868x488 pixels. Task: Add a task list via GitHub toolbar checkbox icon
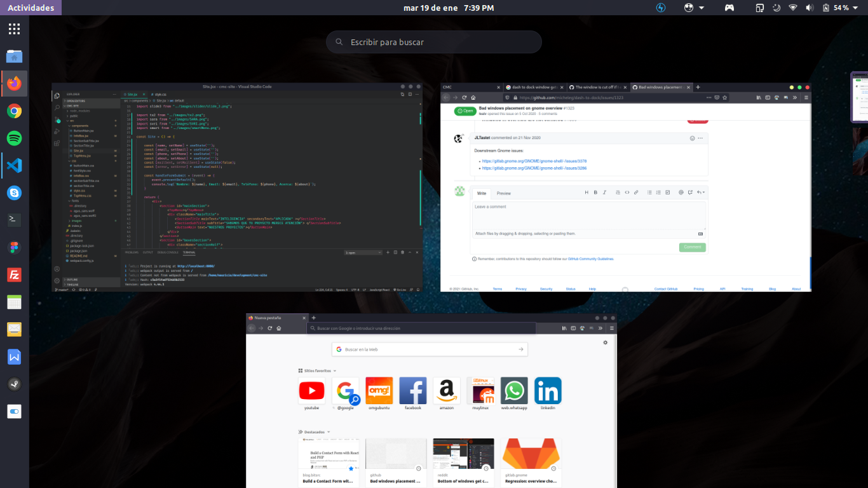tap(667, 192)
